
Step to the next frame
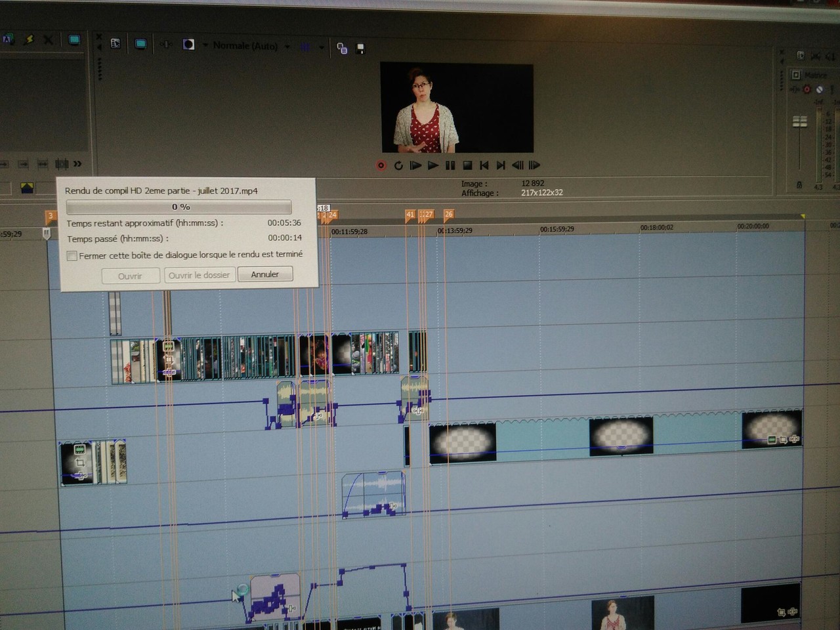(534, 165)
